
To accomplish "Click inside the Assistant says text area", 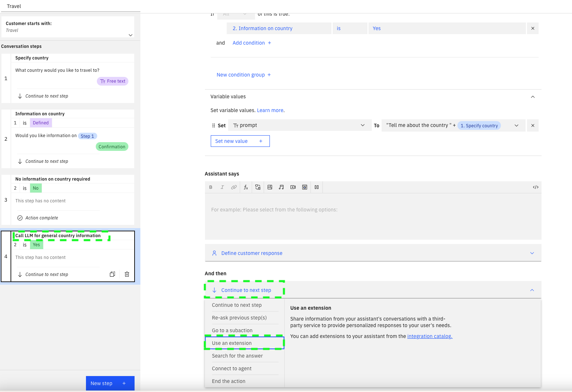I will pos(373,216).
